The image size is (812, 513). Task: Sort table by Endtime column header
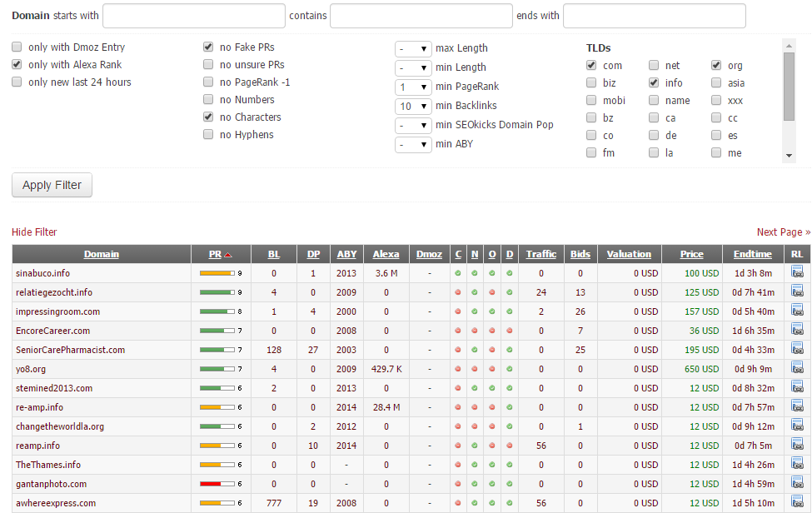(752, 254)
